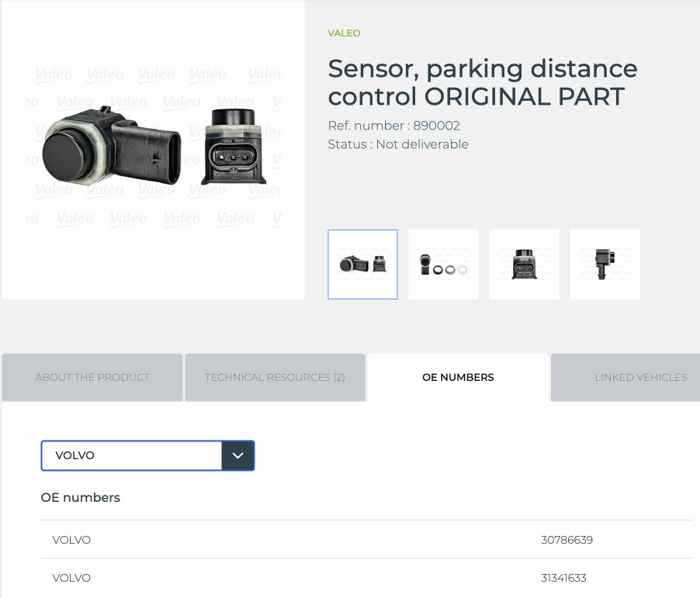Open the VOLVO combo box field
Viewport: 700px width, 598px height.
132,455
